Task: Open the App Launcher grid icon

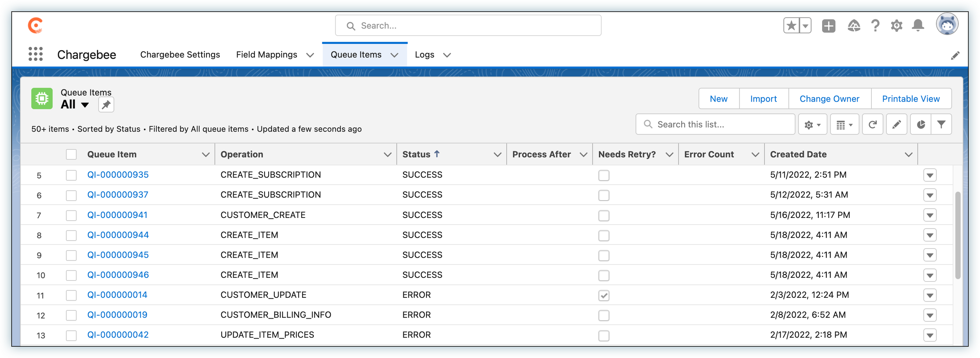Action: (x=35, y=54)
